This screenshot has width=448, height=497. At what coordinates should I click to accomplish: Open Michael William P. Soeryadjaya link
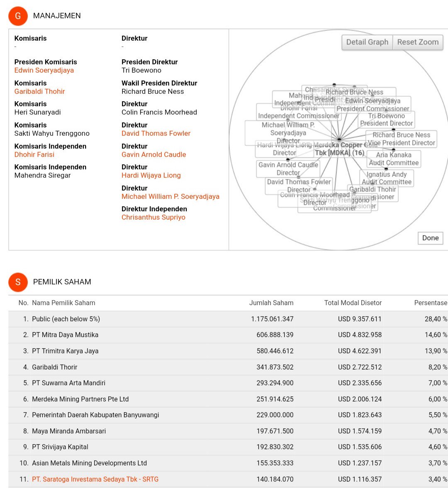coord(170,196)
